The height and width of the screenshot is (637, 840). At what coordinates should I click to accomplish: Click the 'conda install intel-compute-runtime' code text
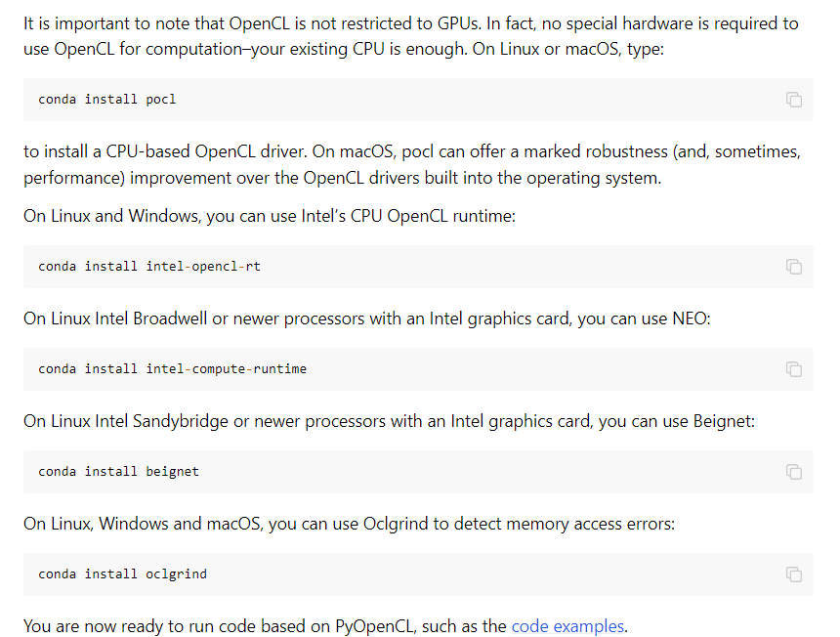pos(173,369)
